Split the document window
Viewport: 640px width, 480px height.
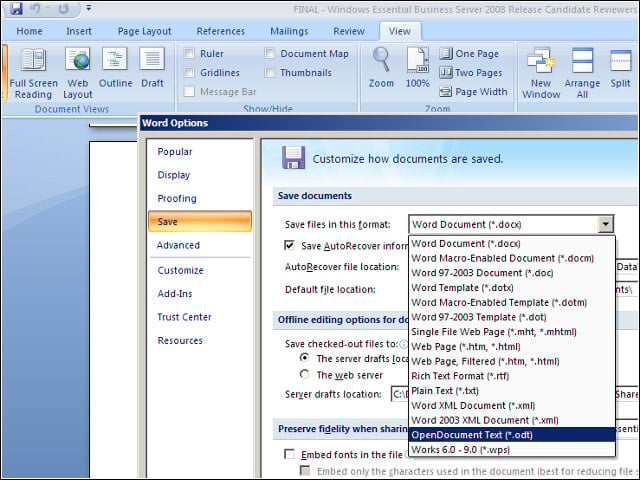(x=620, y=68)
